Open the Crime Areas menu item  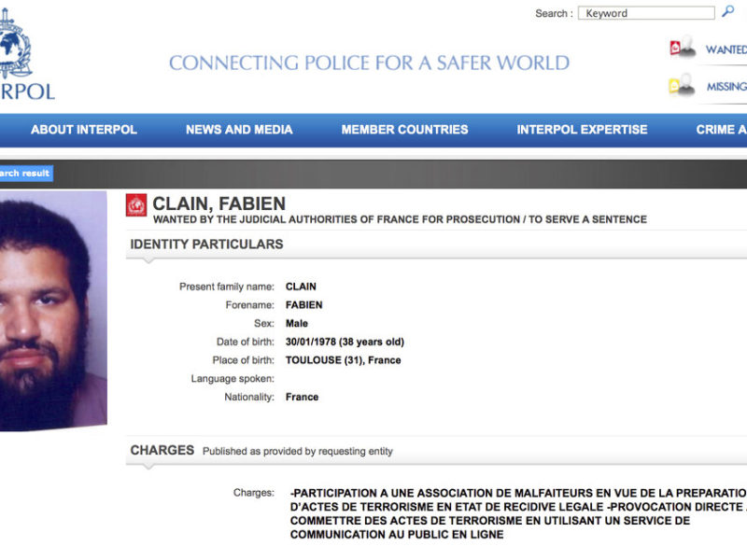[721, 130]
